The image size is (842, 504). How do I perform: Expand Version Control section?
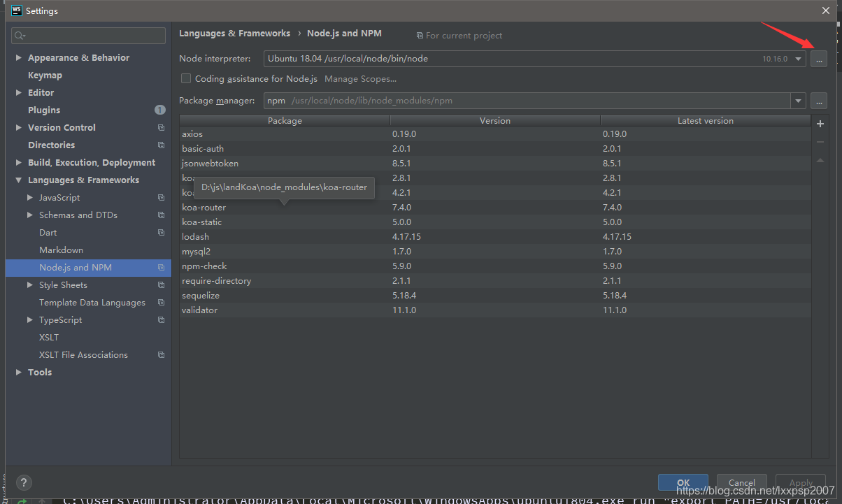tap(19, 128)
